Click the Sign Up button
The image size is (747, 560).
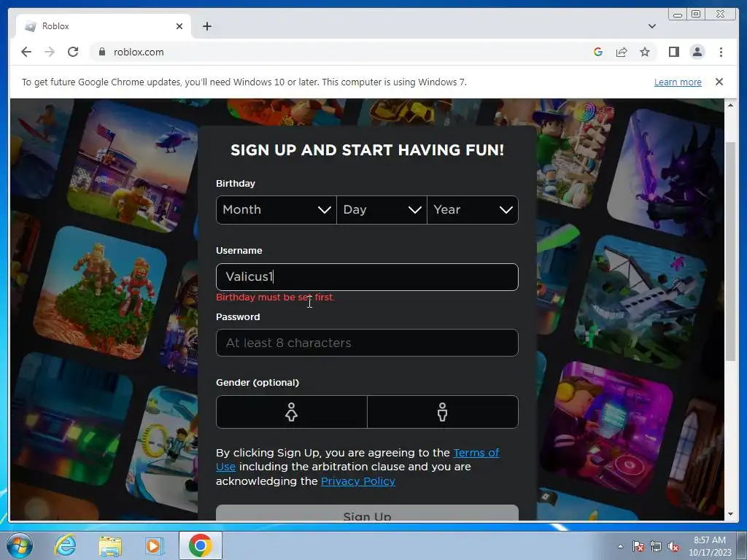pyautogui.click(x=367, y=513)
